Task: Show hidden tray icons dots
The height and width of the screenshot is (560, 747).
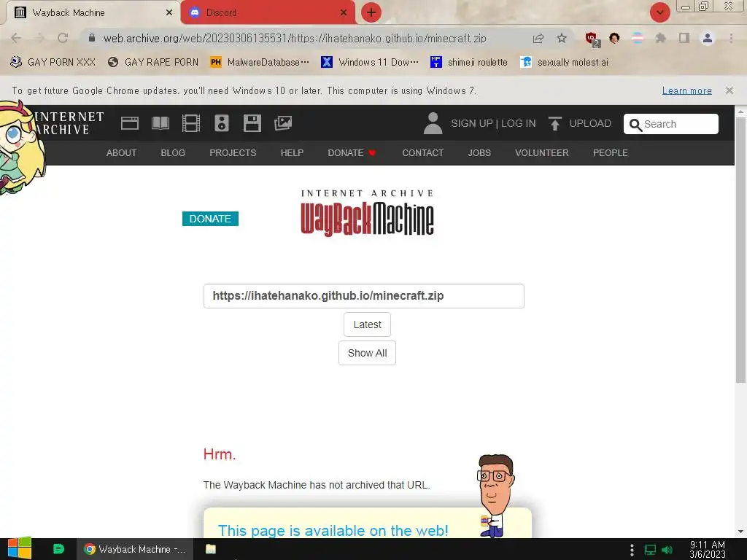Action: pyautogui.click(x=632, y=550)
